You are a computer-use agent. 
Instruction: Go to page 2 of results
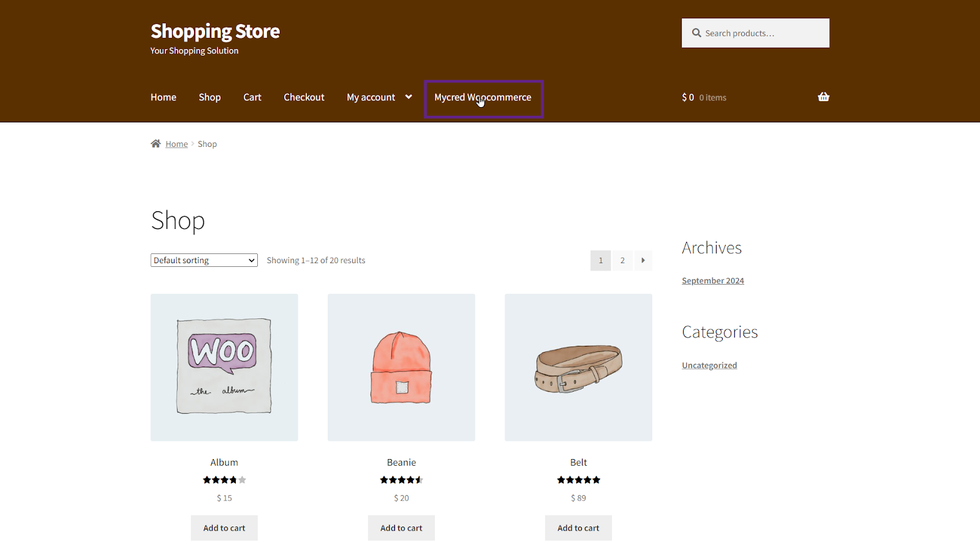(x=622, y=261)
